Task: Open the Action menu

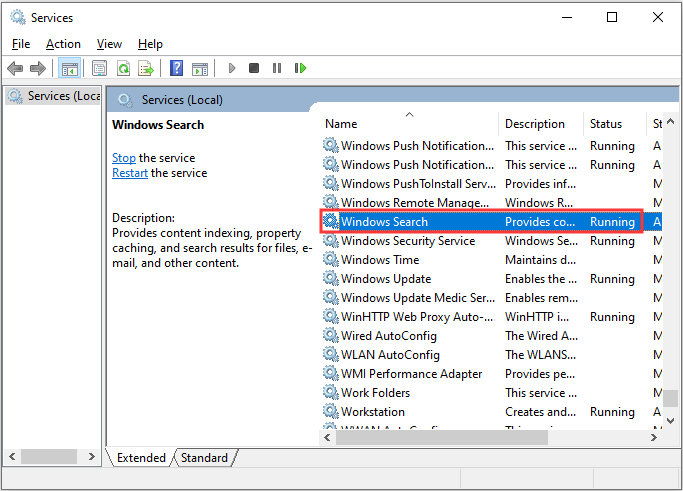Action: 63,44
